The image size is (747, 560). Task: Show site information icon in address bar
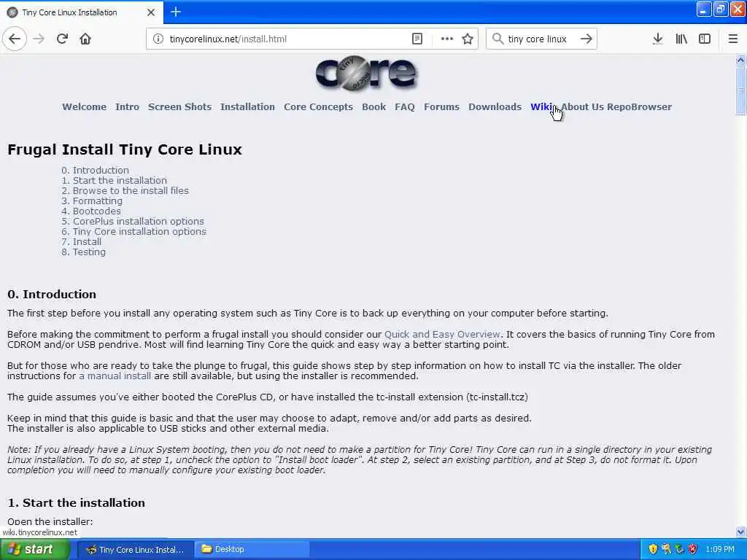click(158, 39)
